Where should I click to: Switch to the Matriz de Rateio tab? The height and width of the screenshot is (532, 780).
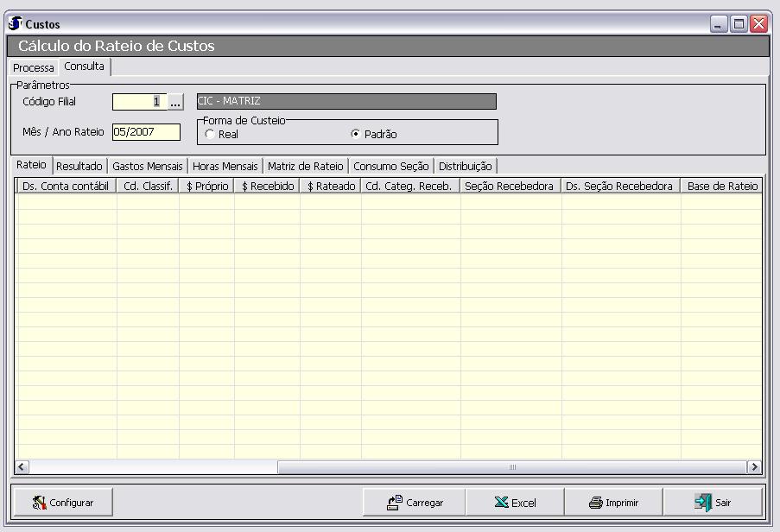[x=305, y=166]
